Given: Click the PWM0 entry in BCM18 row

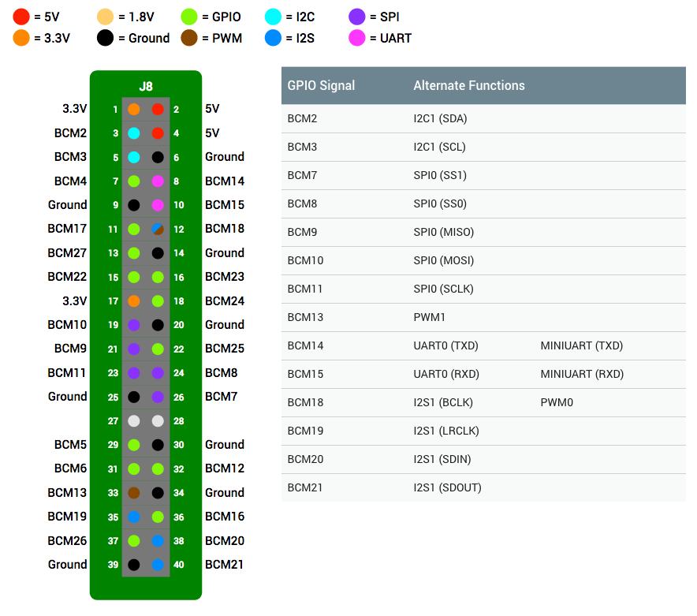Looking at the screenshot, I should [x=557, y=402].
